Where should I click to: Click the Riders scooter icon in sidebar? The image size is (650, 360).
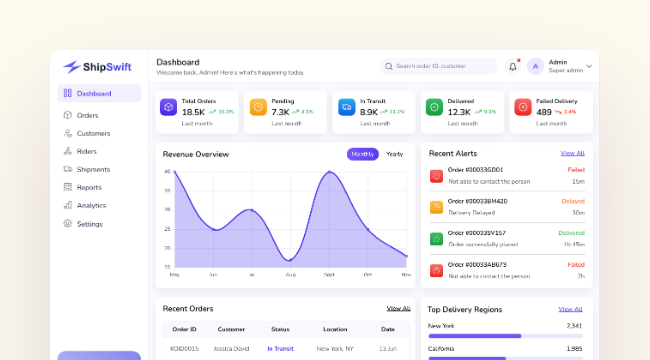(x=68, y=151)
